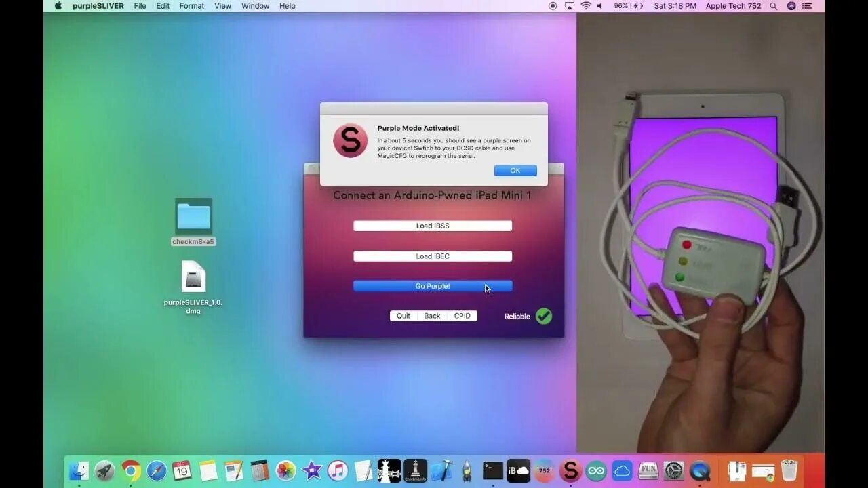Click the Connect an Arduino-Pwned iPad Mini 1 title

[432, 195]
